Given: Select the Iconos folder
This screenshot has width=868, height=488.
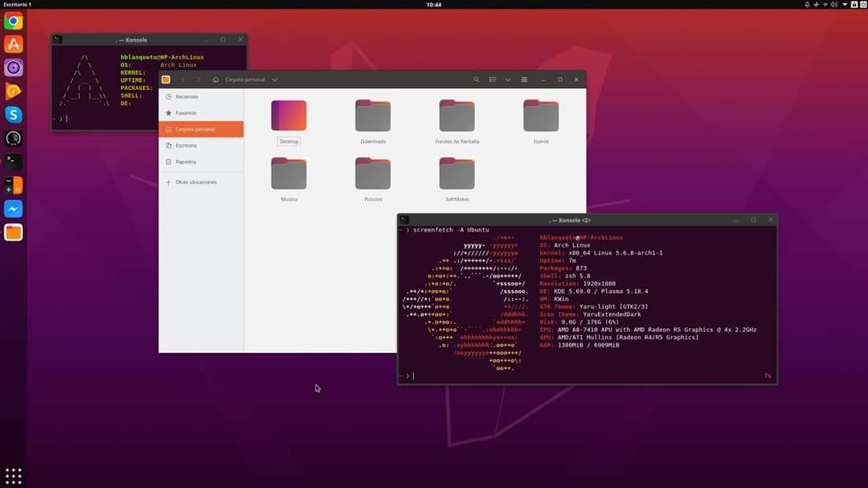Looking at the screenshot, I should (542, 116).
